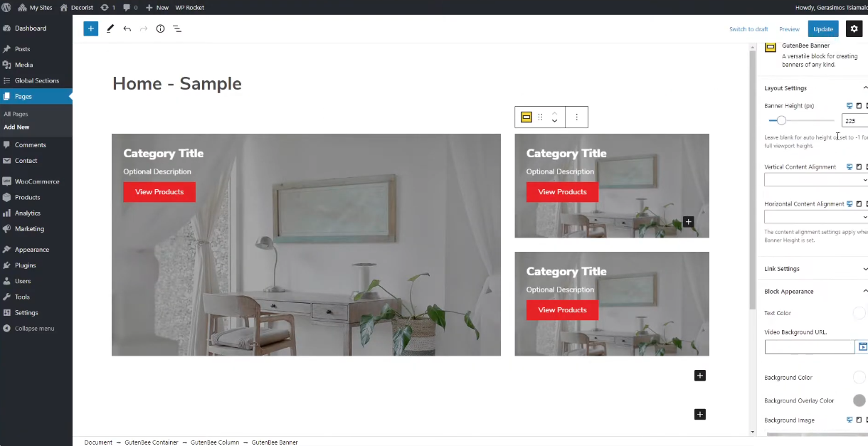The width and height of the screenshot is (868, 446).
Task: Select the Tools pencil icon in top toolbar
Action: coord(110,28)
